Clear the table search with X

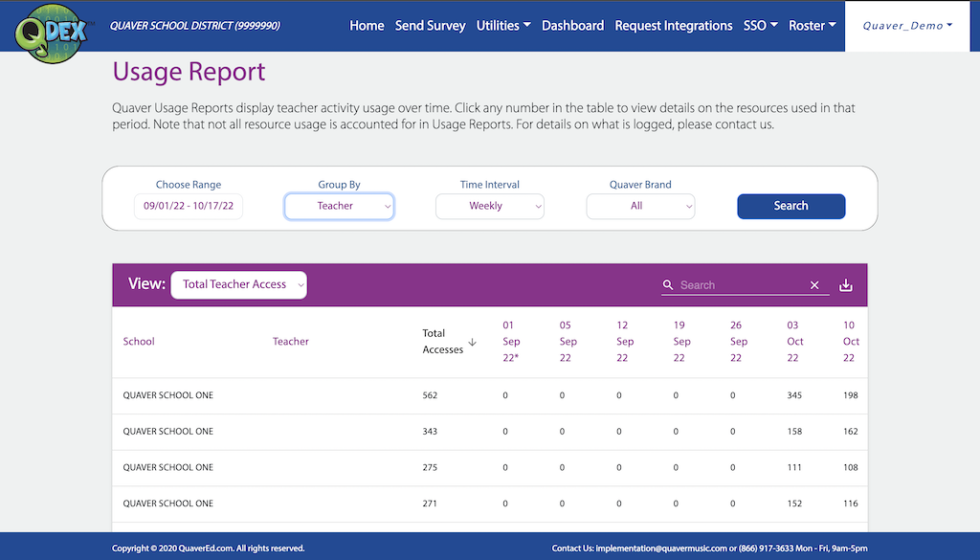click(x=814, y=285)
